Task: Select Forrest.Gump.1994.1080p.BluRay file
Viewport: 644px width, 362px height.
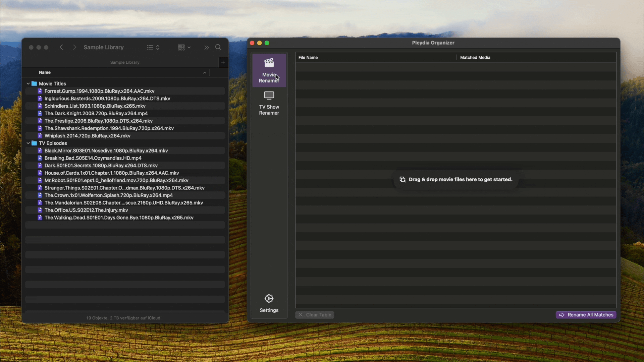Action: pyautogui.click(x=99, y=91)
